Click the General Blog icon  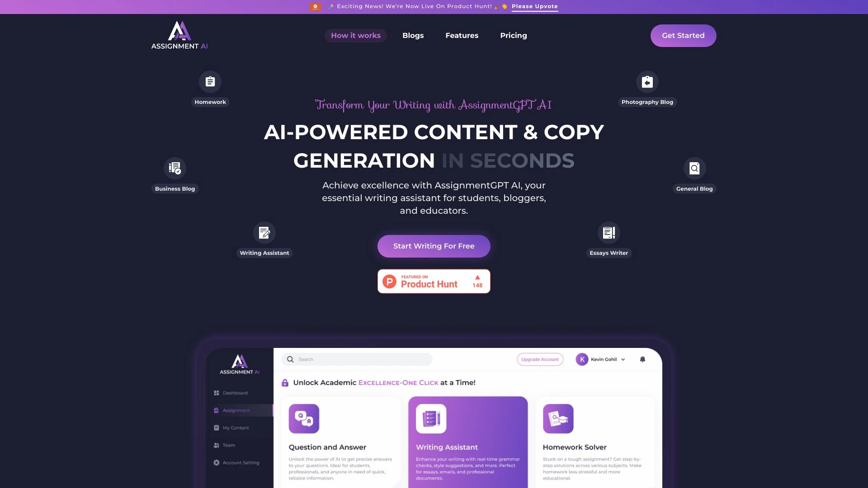694,168
